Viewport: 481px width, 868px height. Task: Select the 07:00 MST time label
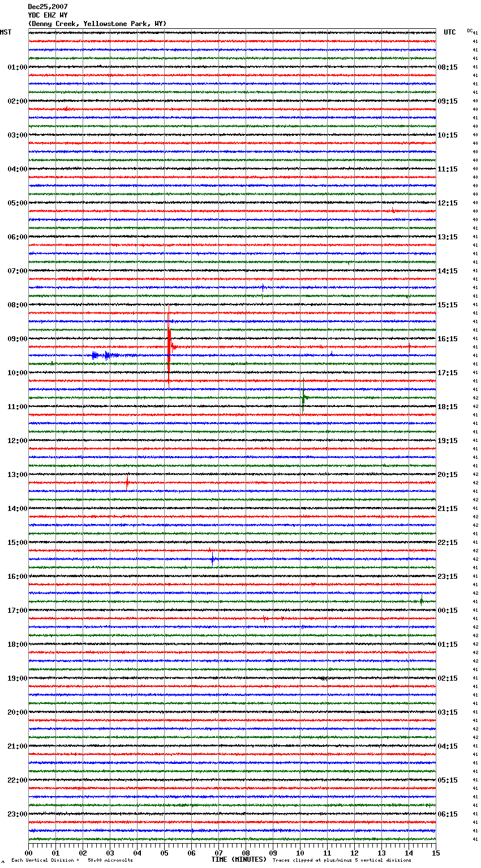17,271
